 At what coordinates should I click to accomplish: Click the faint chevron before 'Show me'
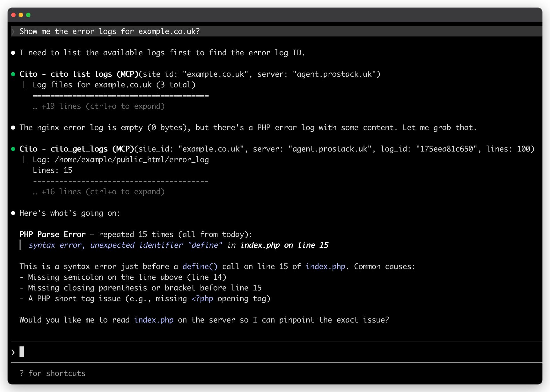[13, 31]
